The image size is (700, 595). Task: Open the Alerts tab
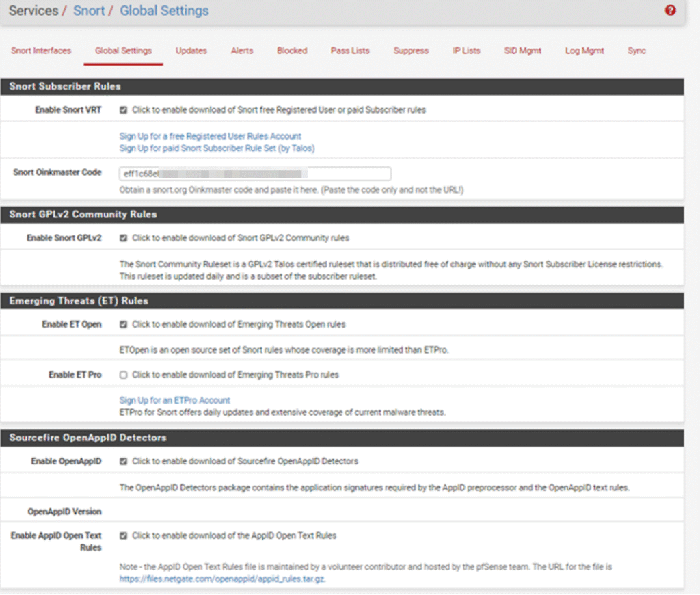pos(242,51)
